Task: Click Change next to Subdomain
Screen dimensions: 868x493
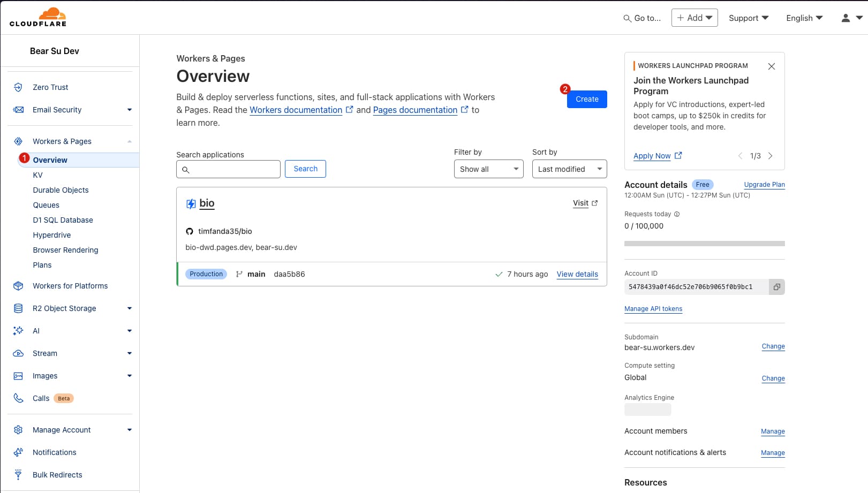Action: 773,346
